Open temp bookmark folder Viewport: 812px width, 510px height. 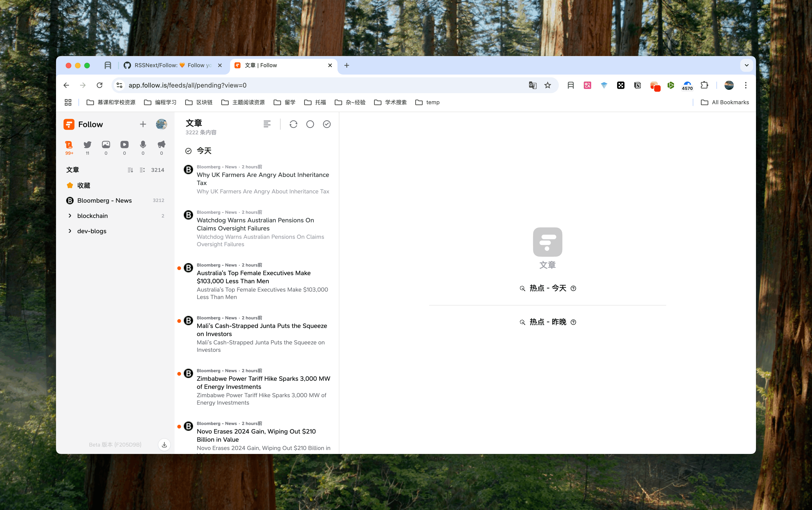click(427, 102)
